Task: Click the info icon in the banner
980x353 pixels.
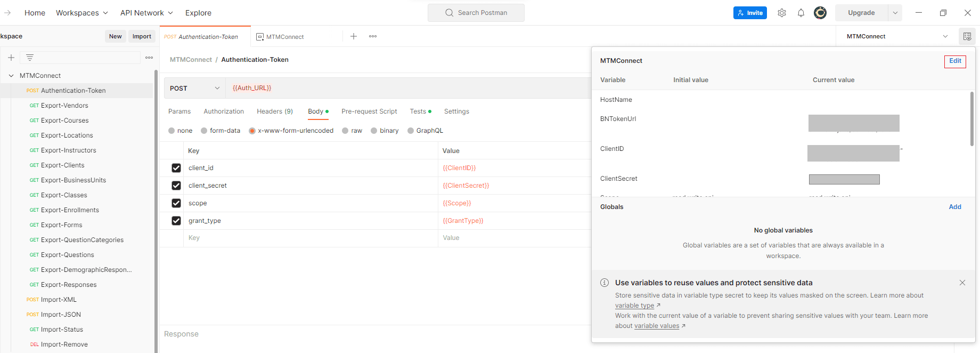Action: point(605,283)
